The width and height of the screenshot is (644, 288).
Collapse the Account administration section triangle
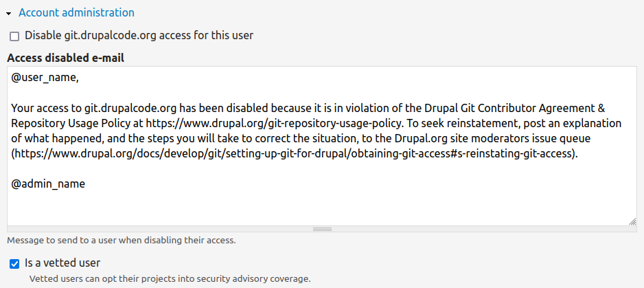(x=8, y=13)
